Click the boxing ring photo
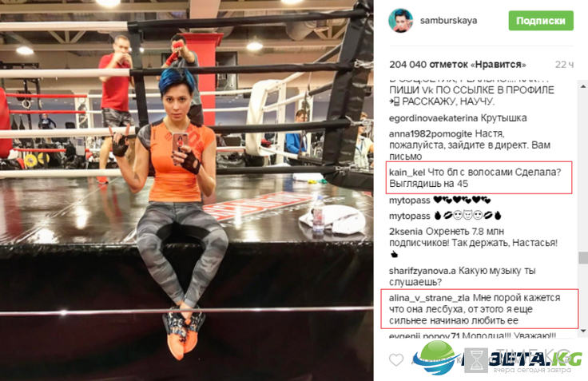The width and height of the screenshot is (588, 381). tap(186, 190)
